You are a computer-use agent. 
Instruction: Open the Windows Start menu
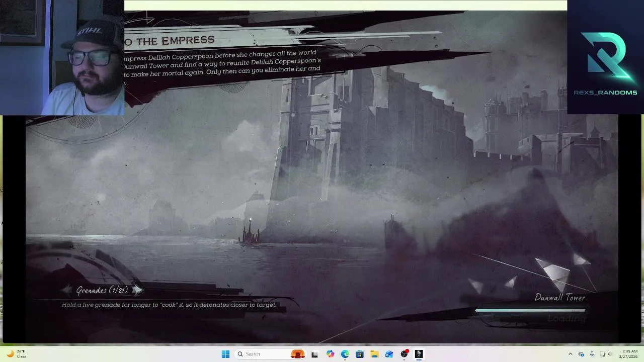[x=225, y=354]
